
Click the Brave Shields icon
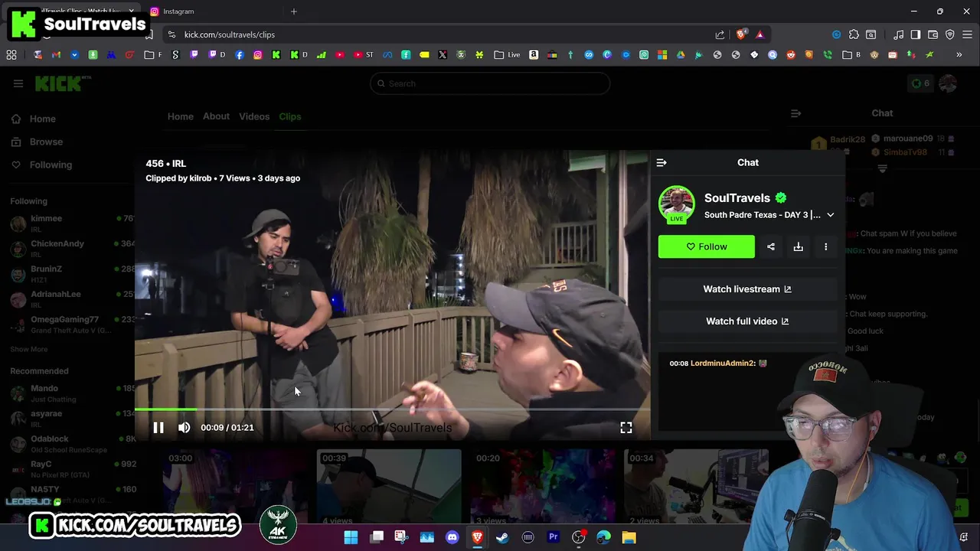click(x=741, y=34)
